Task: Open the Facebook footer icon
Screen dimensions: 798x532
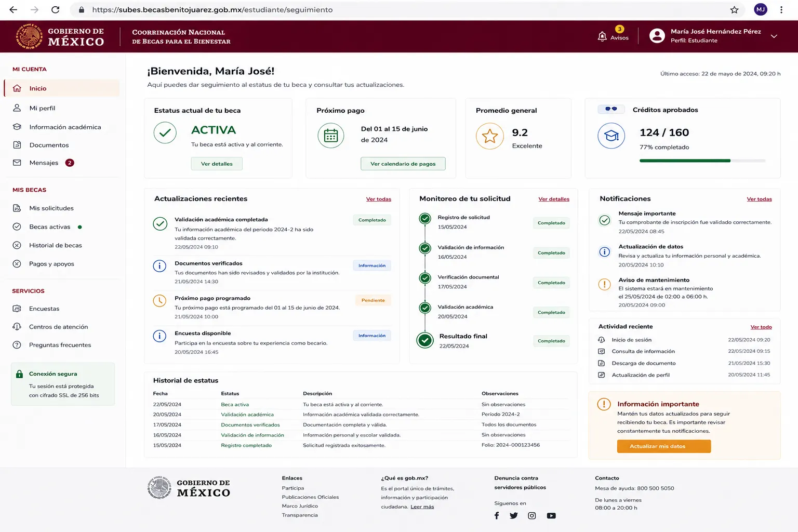Action: click(x=497, y=516)
